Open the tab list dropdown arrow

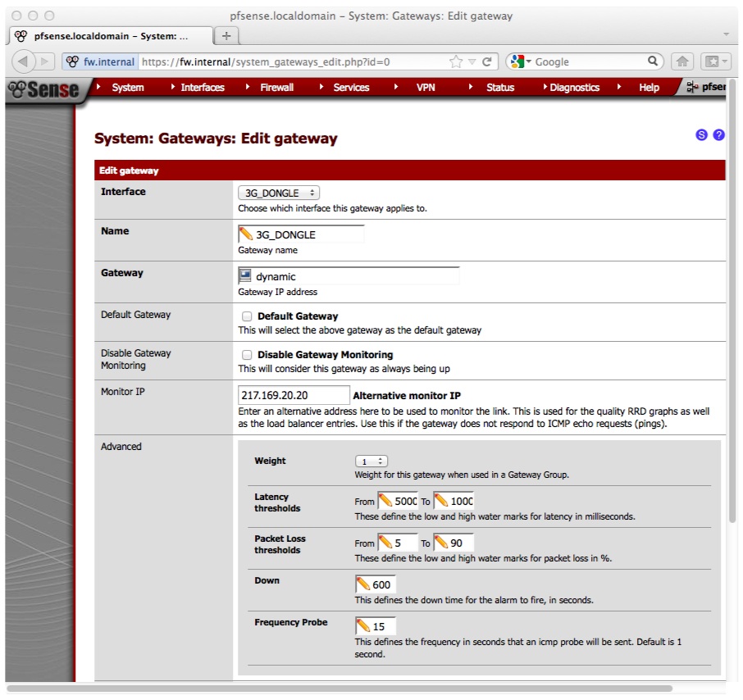point(726,34)
